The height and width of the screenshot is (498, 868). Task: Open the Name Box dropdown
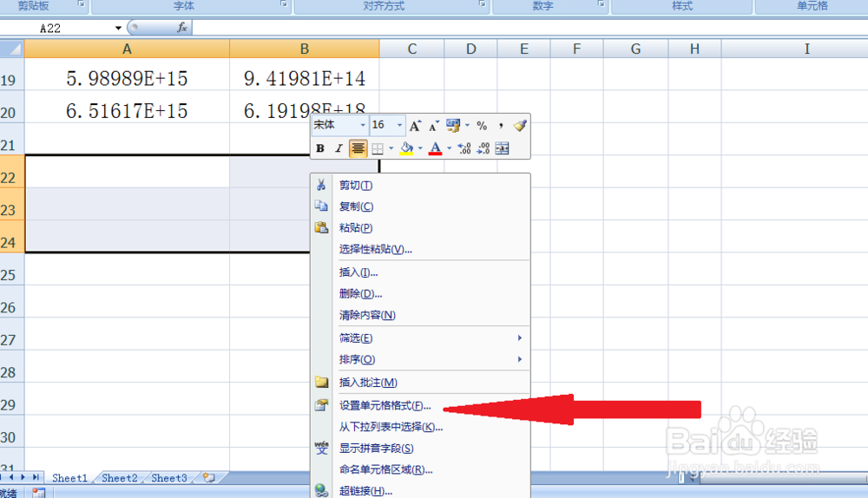(118, 28)
